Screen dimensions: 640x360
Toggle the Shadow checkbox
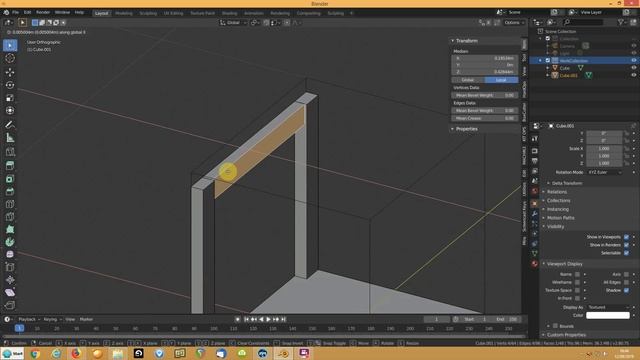coord(626,290)
